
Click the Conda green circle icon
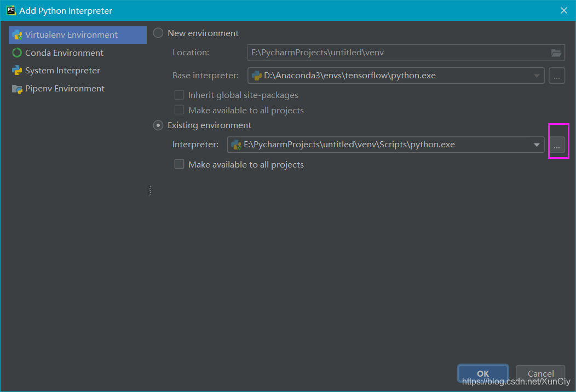point(17,53)
